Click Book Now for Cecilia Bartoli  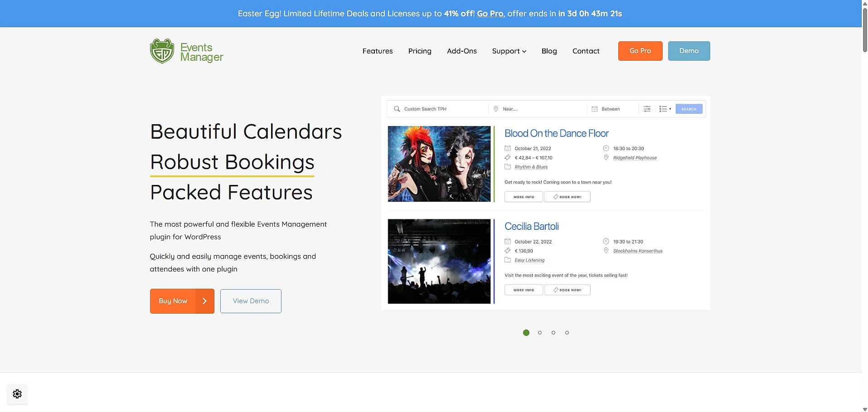tap(567, 290)
